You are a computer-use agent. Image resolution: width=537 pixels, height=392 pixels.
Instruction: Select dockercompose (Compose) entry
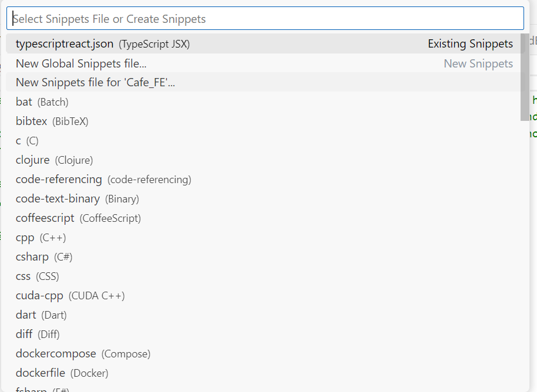265,353
